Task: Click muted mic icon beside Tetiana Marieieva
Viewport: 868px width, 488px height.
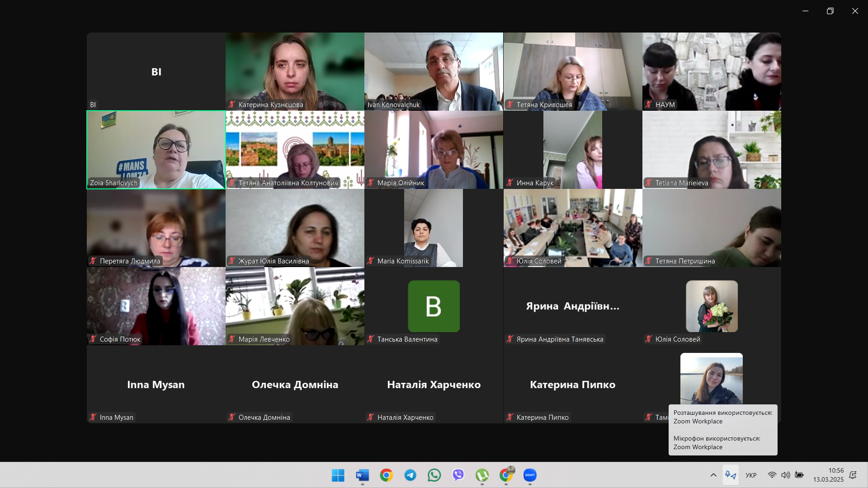Action: coord(649,183)
